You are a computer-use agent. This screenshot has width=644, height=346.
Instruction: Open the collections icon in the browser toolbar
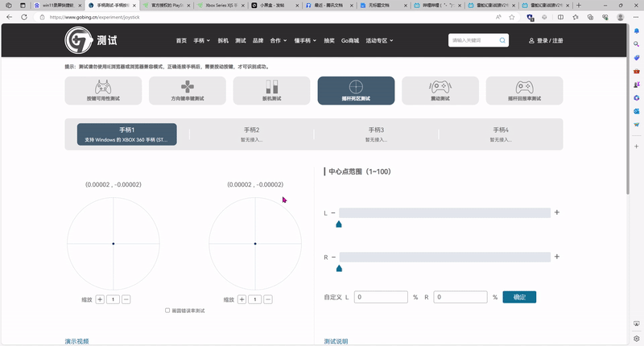pyautogui.click(x=590, y=17)
